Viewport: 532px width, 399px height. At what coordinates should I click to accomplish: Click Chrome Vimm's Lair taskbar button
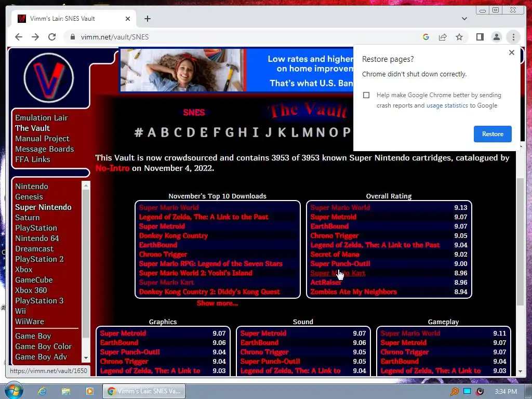click(144, 391)
